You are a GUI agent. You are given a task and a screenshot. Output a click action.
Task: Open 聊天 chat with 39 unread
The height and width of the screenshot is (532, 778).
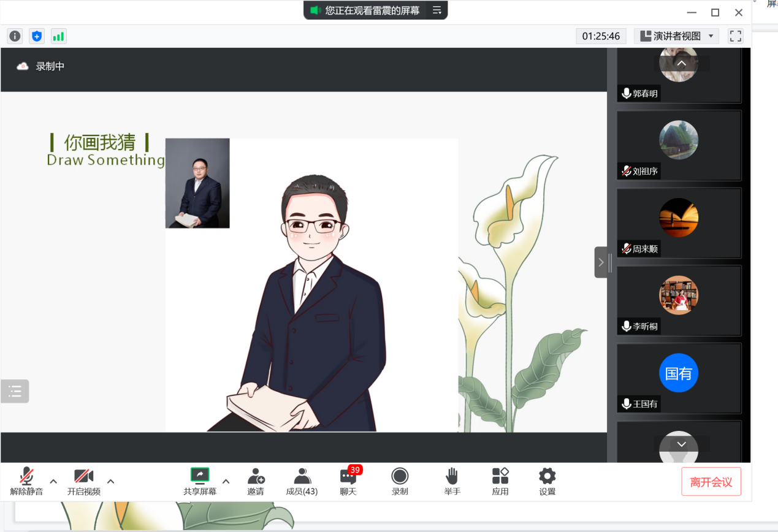[348, 482]
